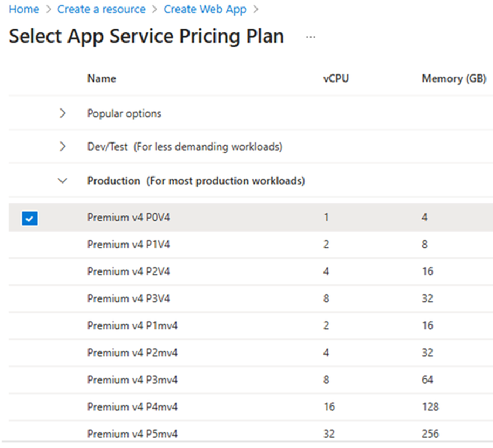The height and width of the screenshot is (448, 493).
Task: Return to Create Web App breadcrumb
Action: pos(205,10)
